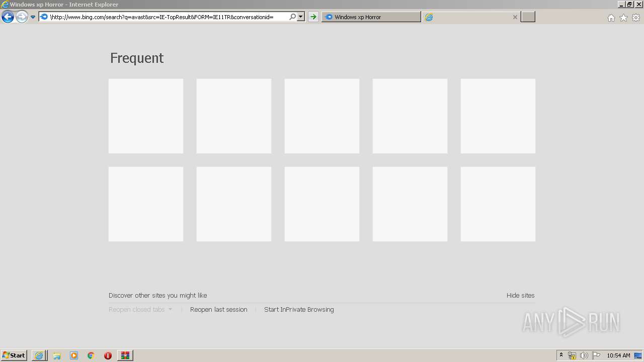Click Internet Explorer taskbar icon
The height and width of the screenshot is (362, 644).
point(39,355)
